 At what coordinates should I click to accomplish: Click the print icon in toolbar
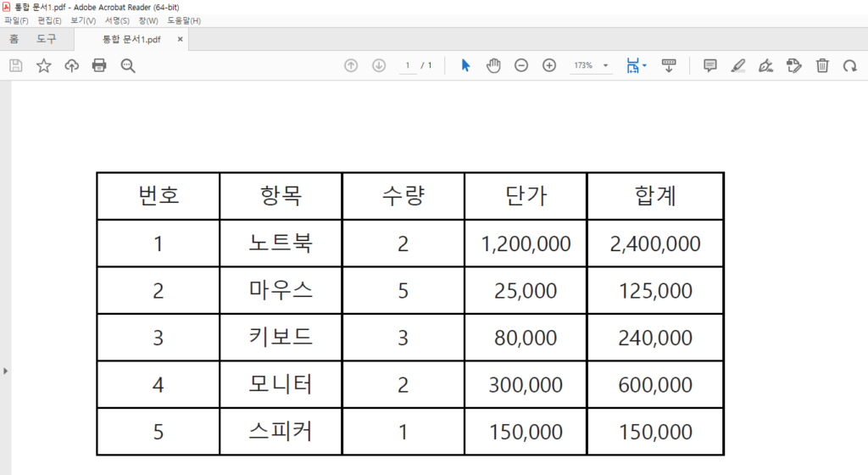[99, 65]
